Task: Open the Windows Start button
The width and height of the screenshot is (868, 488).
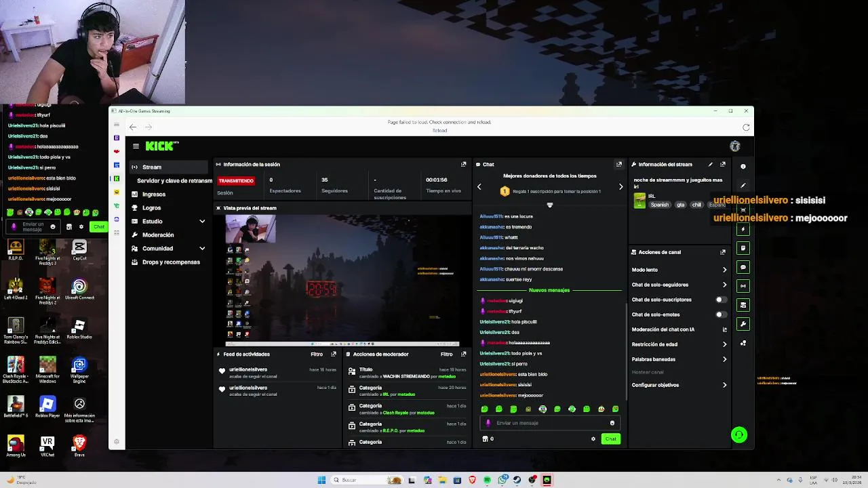Action: [x=321, y=480]
